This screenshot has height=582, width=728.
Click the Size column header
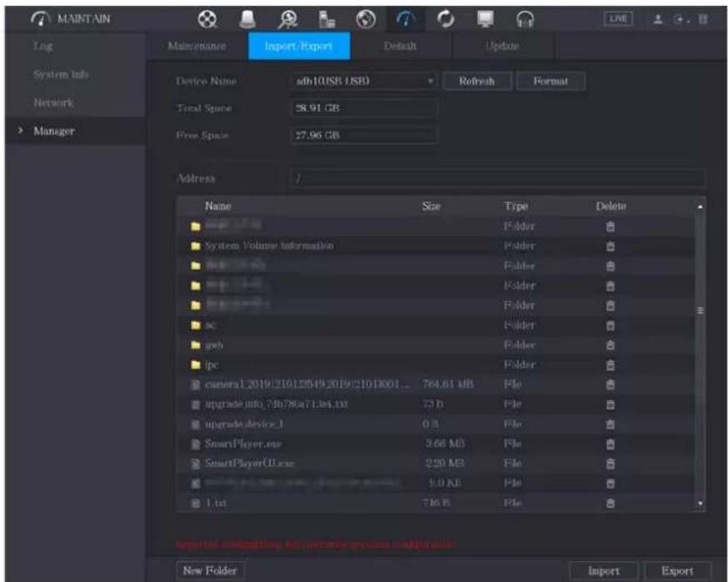(431, 206)
